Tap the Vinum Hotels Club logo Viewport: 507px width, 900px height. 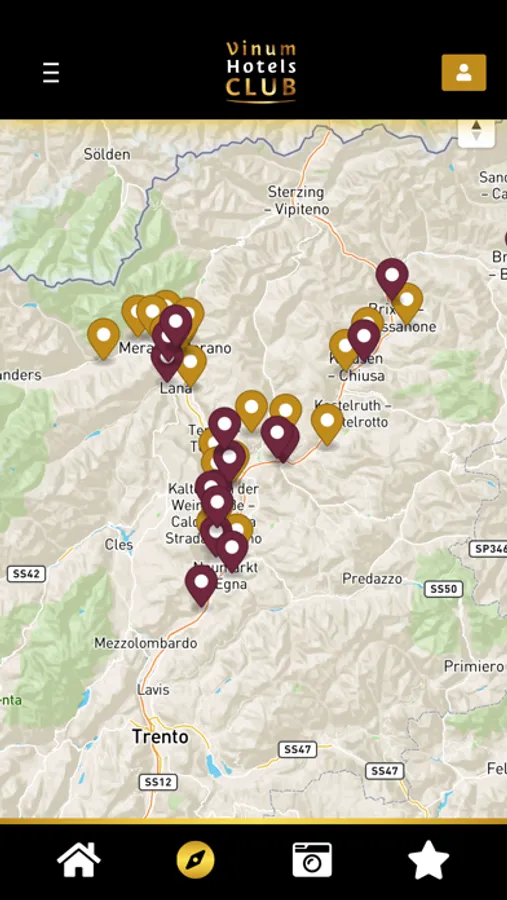[x=261, y=72]
